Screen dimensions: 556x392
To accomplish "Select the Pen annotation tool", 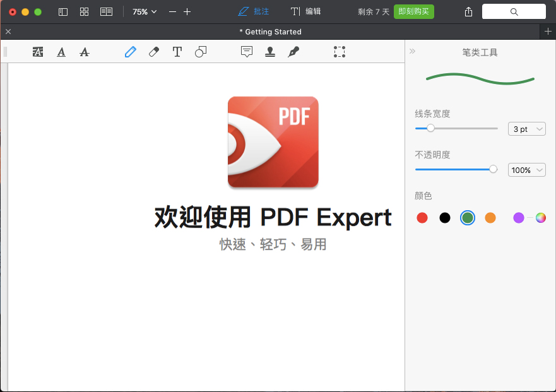I will pyautogui.click(x=131, y=52).
